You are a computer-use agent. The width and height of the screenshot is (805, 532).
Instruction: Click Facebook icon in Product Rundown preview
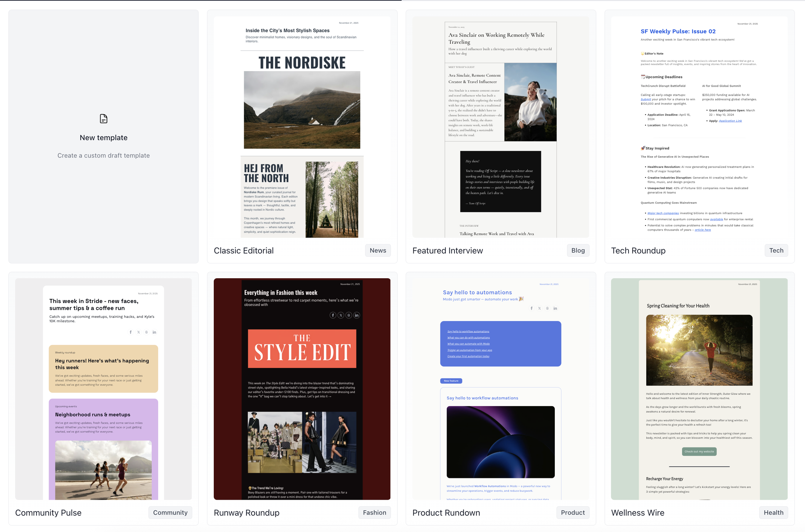pyautogui.click(x=531, y=309)
